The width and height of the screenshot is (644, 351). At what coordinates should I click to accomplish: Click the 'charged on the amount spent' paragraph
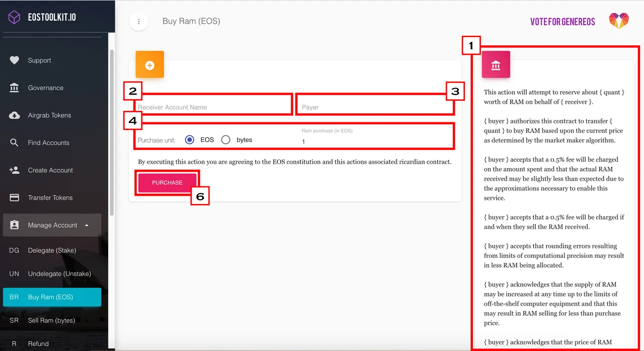tap(554, 179)
